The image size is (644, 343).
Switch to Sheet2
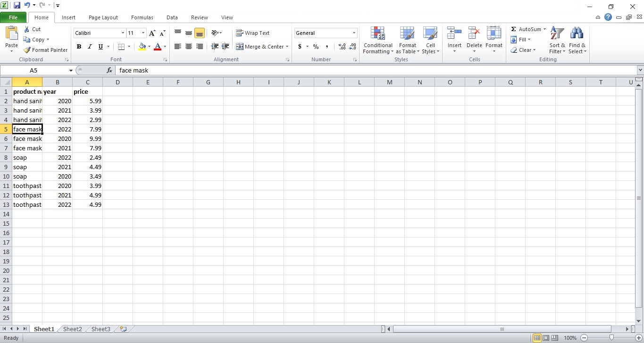(x=72, y=329)
